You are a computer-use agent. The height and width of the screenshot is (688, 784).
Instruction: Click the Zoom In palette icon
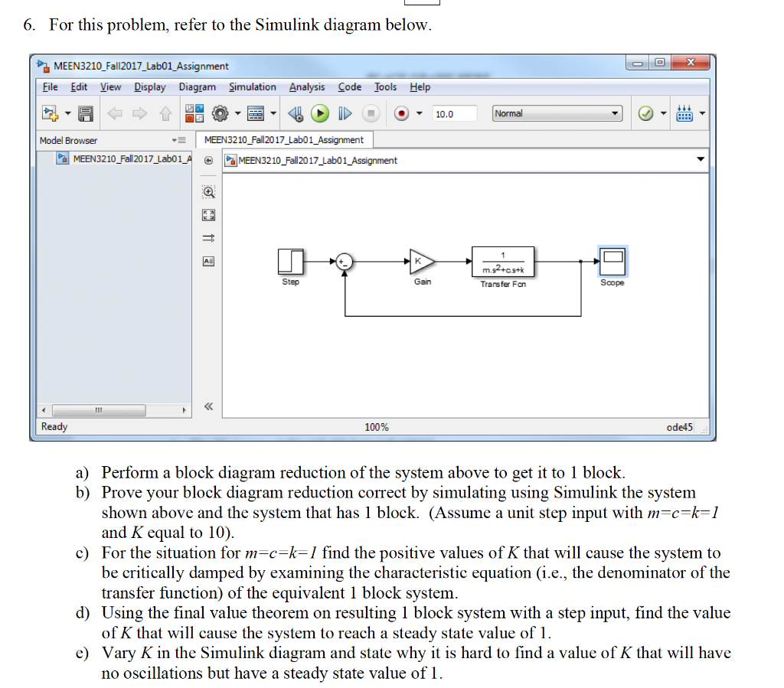click(x=208, y=192)
